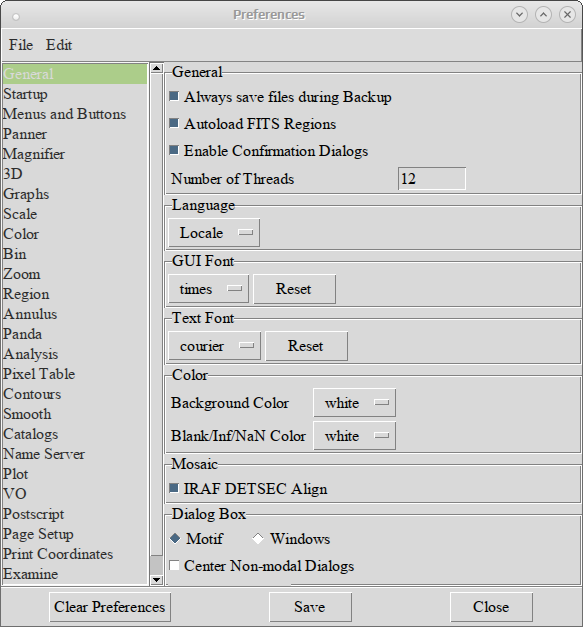Image resolution: width=583 pixels, height=627 pixels.
Task: Open the Blank/Inf/NaN Color dropdown
Action: pos(355,436)
